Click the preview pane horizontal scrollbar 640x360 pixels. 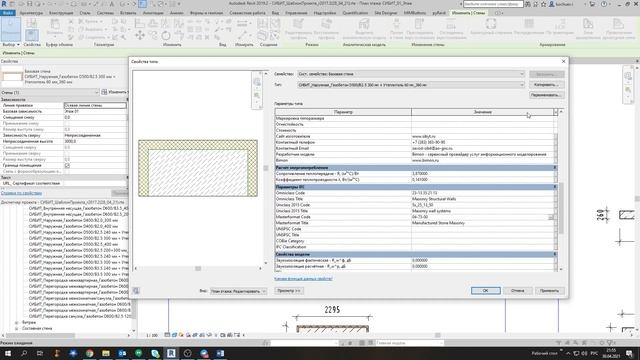[x=198, y=269]
